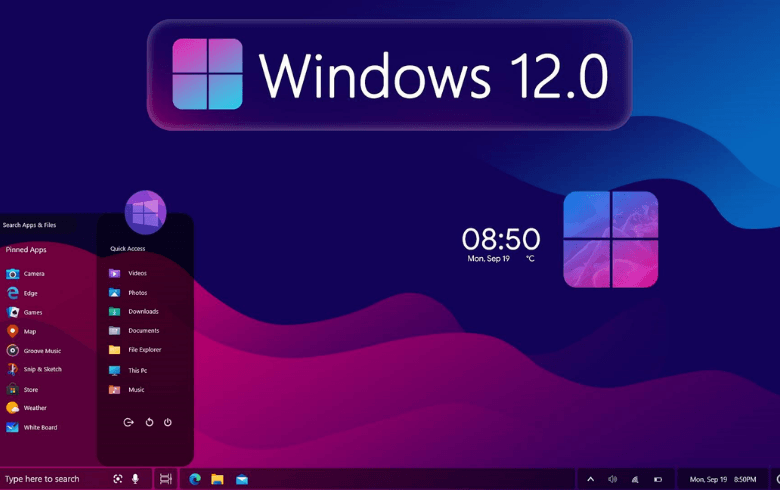
Task: Click the microphone icon in taskbar search
Action: [x=135, y=479]
